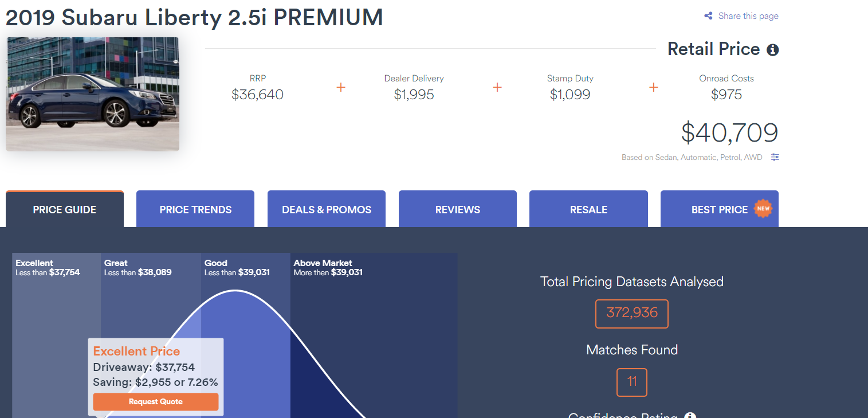Click the share icon beside Share this page
This screenshot has width=868, height=418.
[x=709, y=16]
